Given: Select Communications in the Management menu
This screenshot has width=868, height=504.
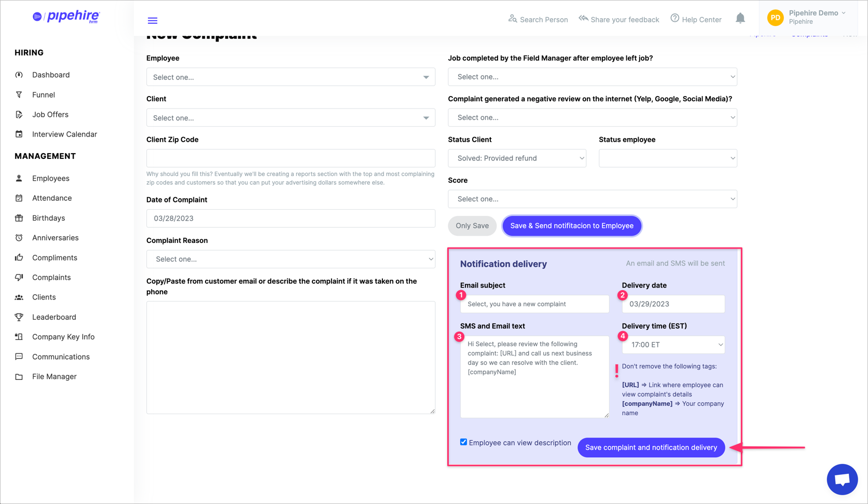Looking at the screenshot, I should click(61, 357).
